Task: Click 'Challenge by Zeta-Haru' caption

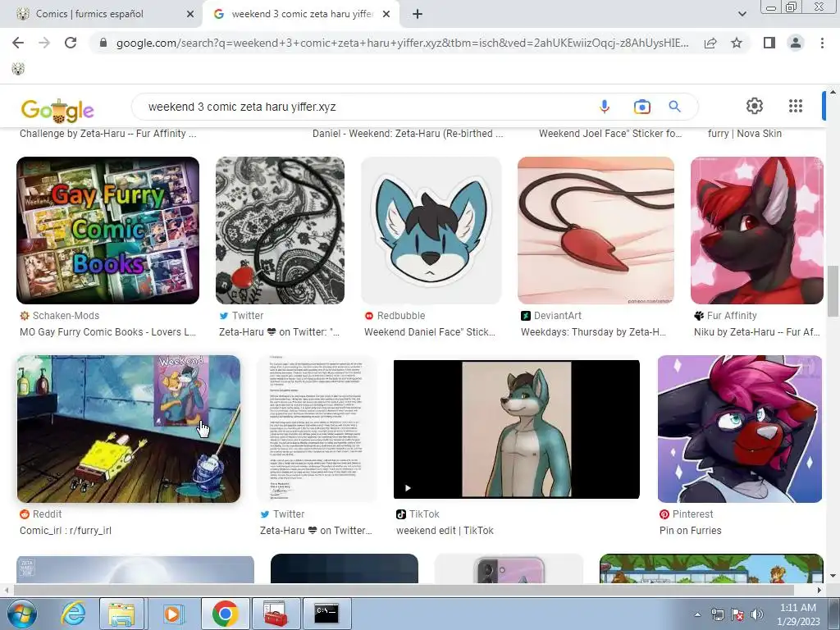Action: tap(107, 134)
